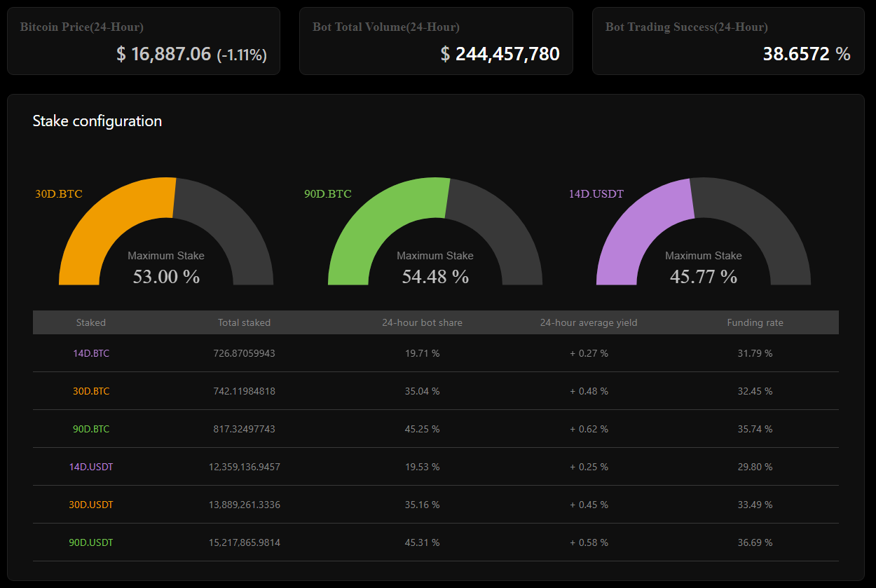Click the 31.79 % funding rate cell
This screenshot has height=588, width=876.
[755, 354]
